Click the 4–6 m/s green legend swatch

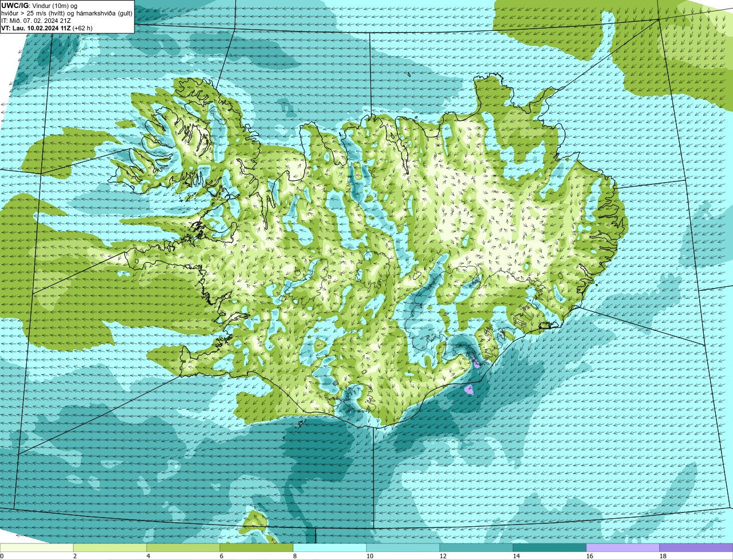click(x=183, y=547)
